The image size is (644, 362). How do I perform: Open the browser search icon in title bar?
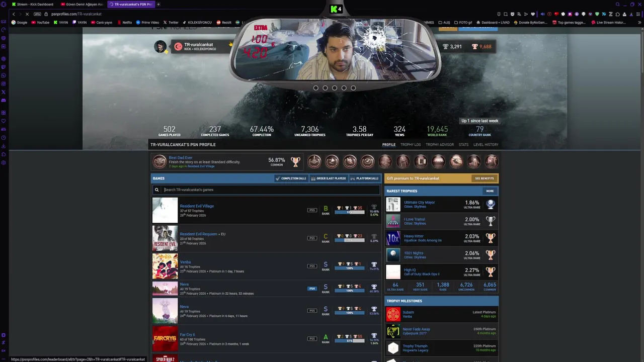(x=617, y=5)
